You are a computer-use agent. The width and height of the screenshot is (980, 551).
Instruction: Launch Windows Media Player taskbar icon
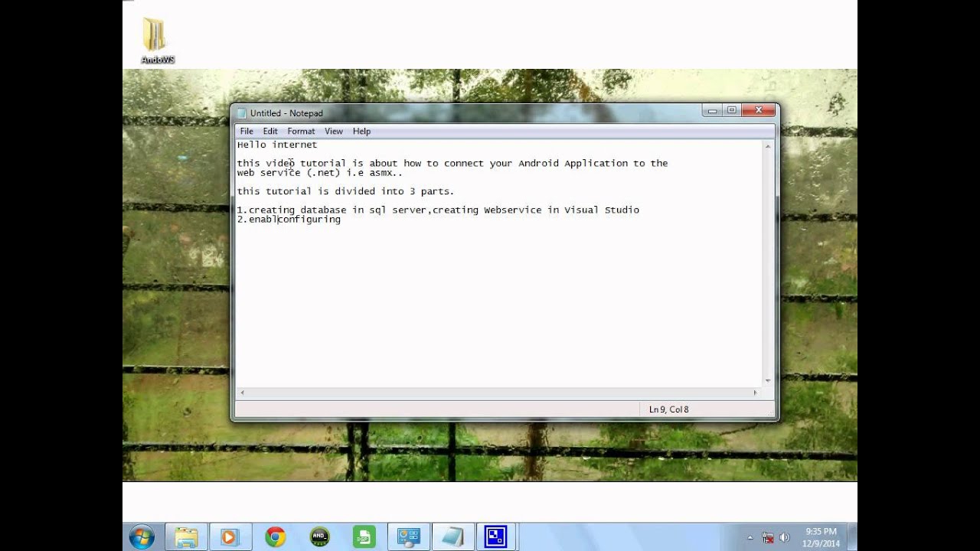pos(229,537)
